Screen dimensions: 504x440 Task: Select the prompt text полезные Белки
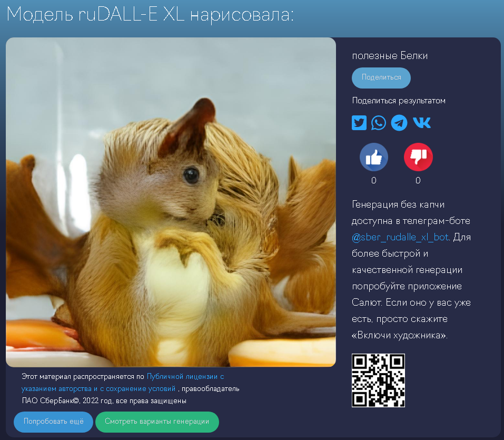point(390,56)
